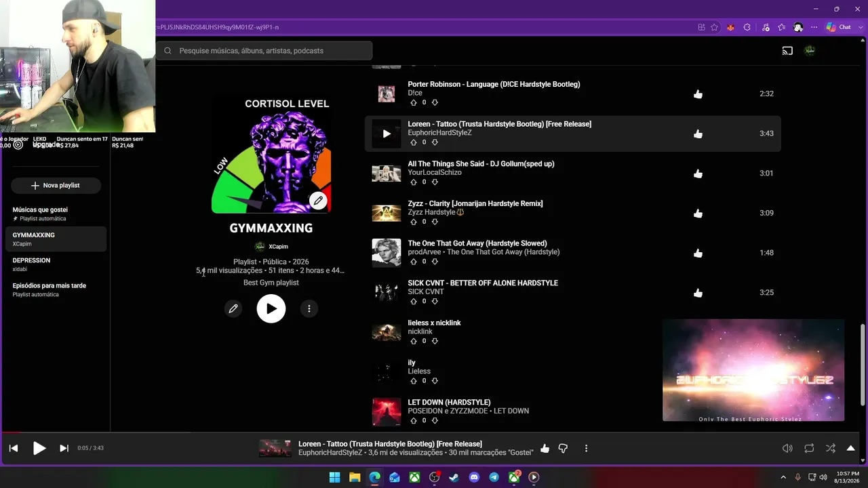
Task: Toggle like on SICK CVNT - BETTER OFF ALONE
Action: coord(698,293)
